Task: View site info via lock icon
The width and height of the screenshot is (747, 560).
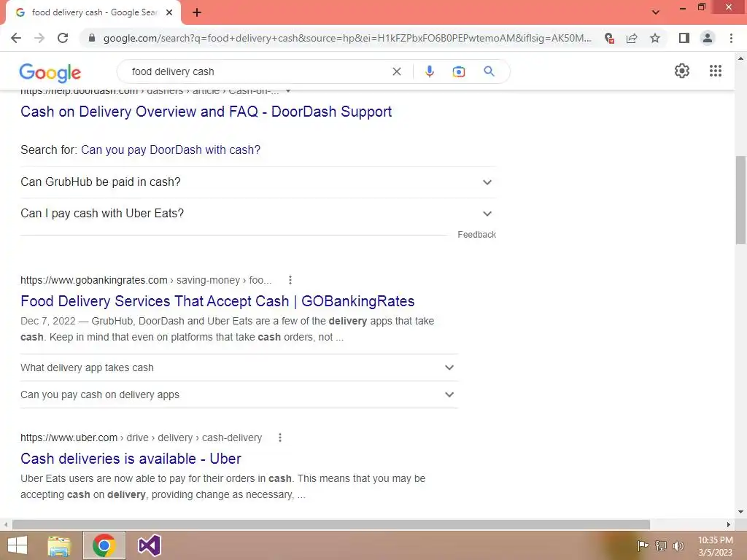Action: pos(92,38)
